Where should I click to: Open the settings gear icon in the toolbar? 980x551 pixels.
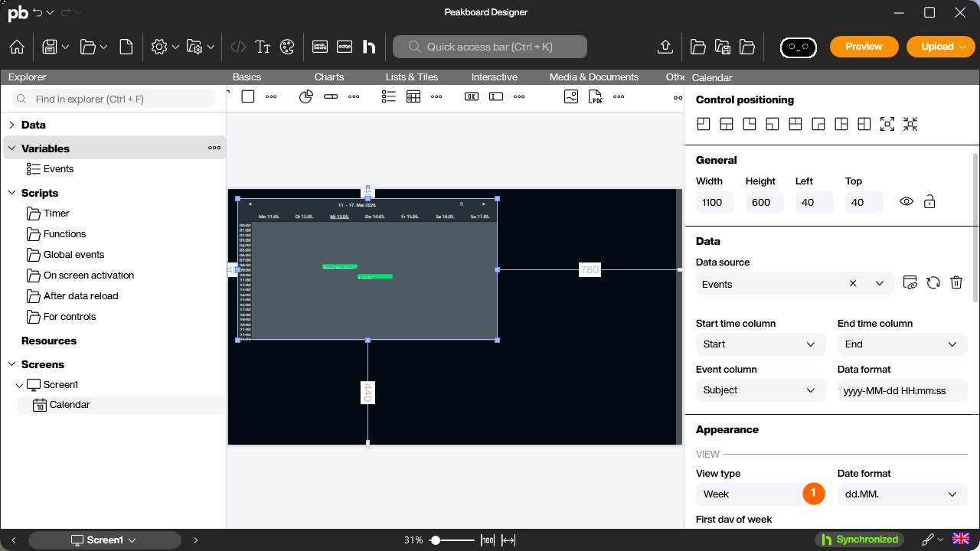(x=159, y=47)
